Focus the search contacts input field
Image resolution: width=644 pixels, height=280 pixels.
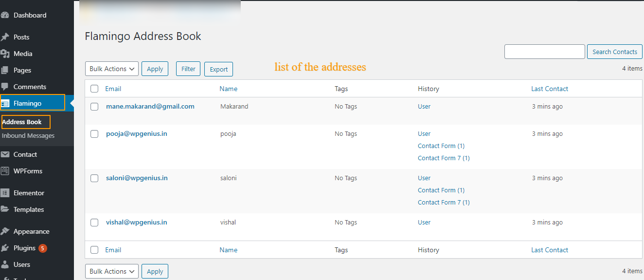coord(545,52)
